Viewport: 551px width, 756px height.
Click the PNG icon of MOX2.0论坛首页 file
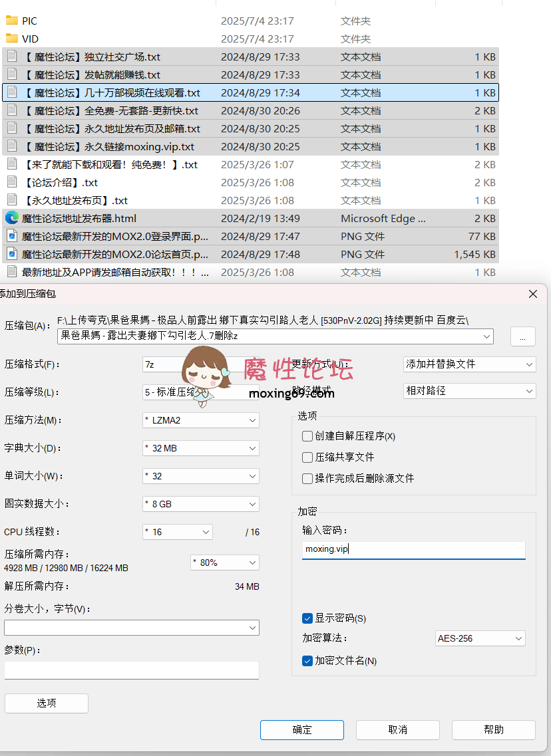(x=12, y=253)
